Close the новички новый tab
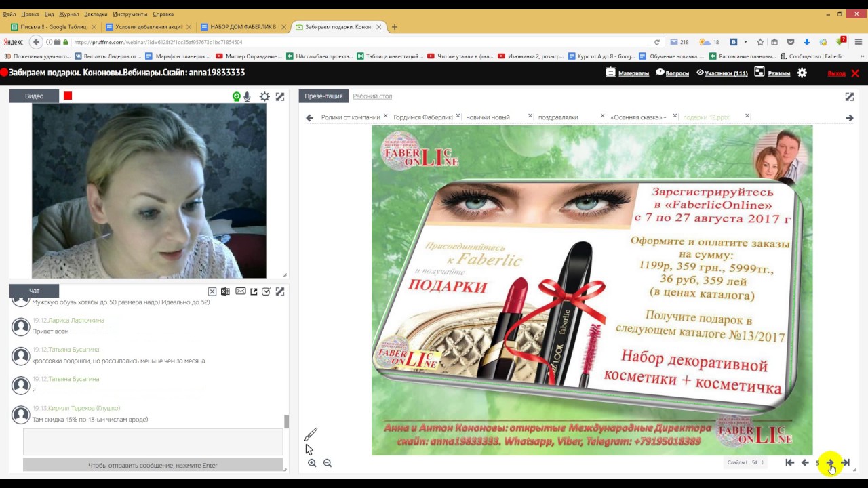 [x=530, y=116]
